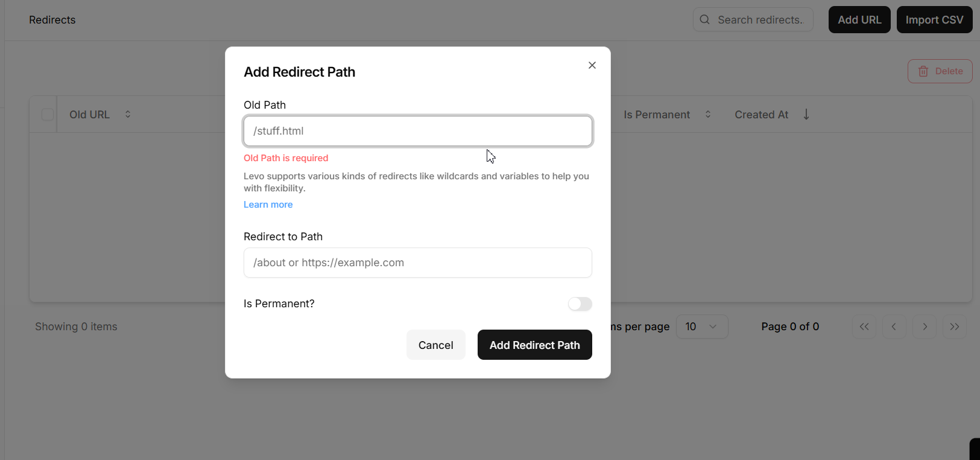Open the Learn more link
The height and width of the screenshot is (460, 980).
point(268,205)
